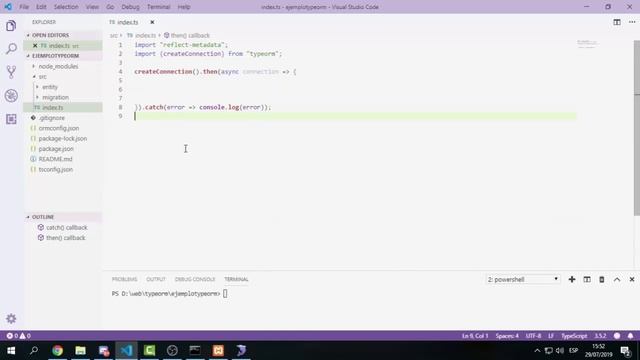Image resolution: width=640 pixels, height=360 pixels.
Task: Collapse the EJEMPLOTYPEORM folder section
Action: [x=56, y=56]
